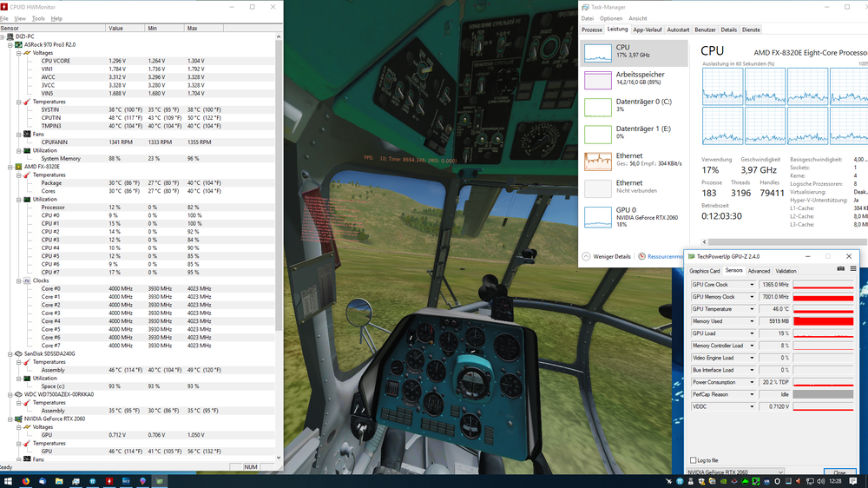Take GPU-Z screenshot with camera icon
Image resolution: width=868 pixels, height=488 pixels.
[840, 268]
